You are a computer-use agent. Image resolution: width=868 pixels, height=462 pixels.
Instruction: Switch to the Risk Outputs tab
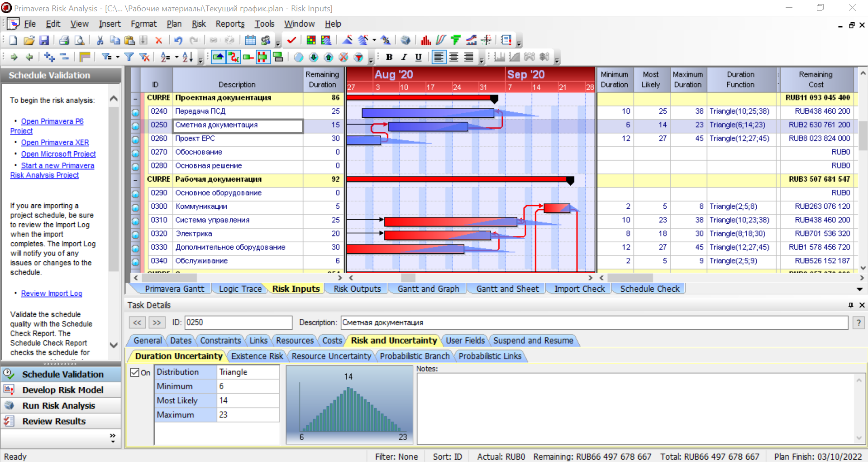tap(357, 289)
